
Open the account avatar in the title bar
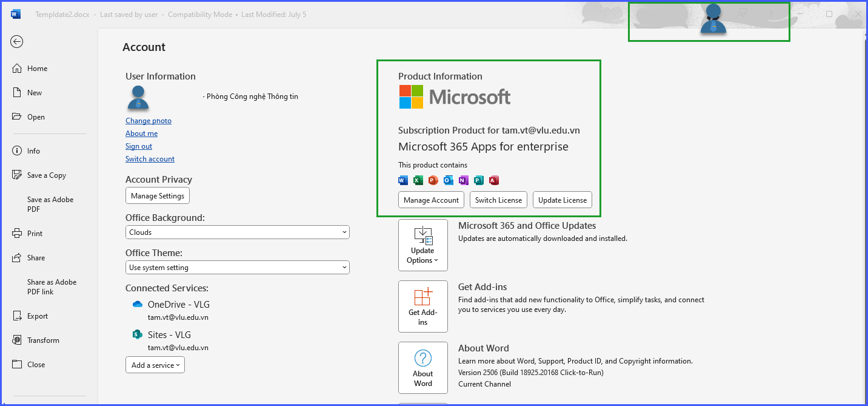coord(713,19)
